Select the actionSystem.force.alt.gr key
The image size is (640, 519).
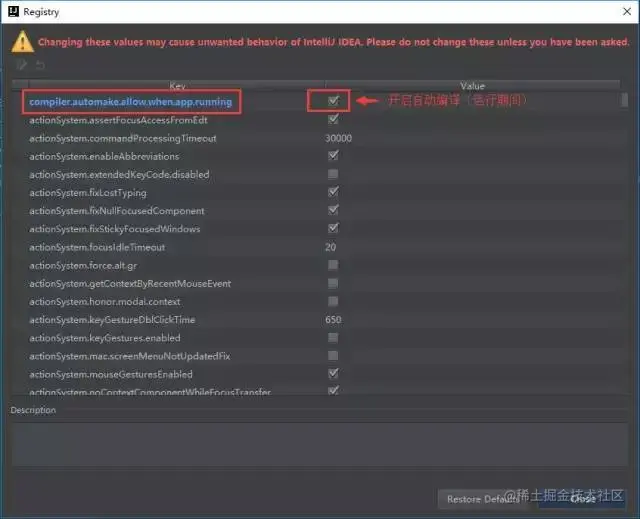click(83, 266)
